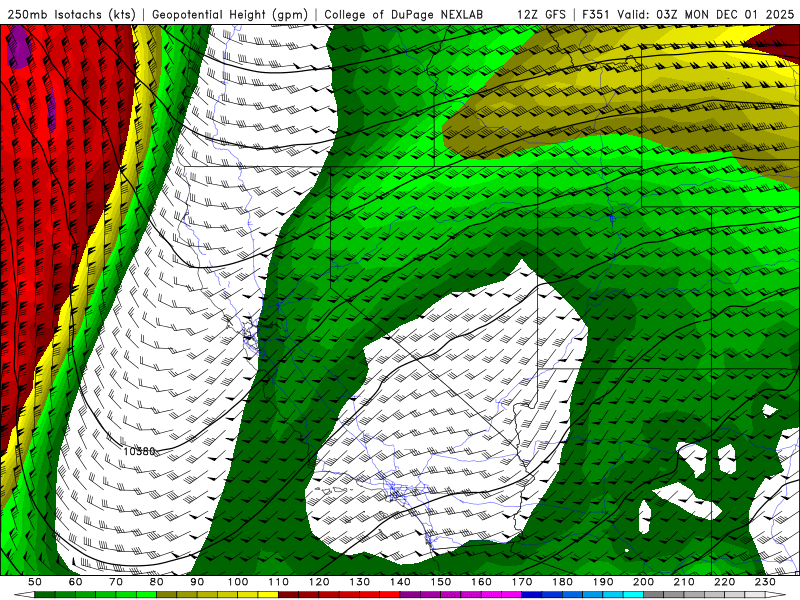Click the "12Z GFS" model run label
Screen dimensions: 800x600
541,15
